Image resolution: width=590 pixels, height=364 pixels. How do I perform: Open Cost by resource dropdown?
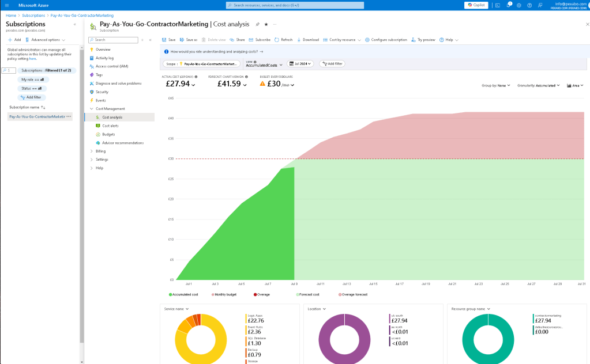coord(342,40)
